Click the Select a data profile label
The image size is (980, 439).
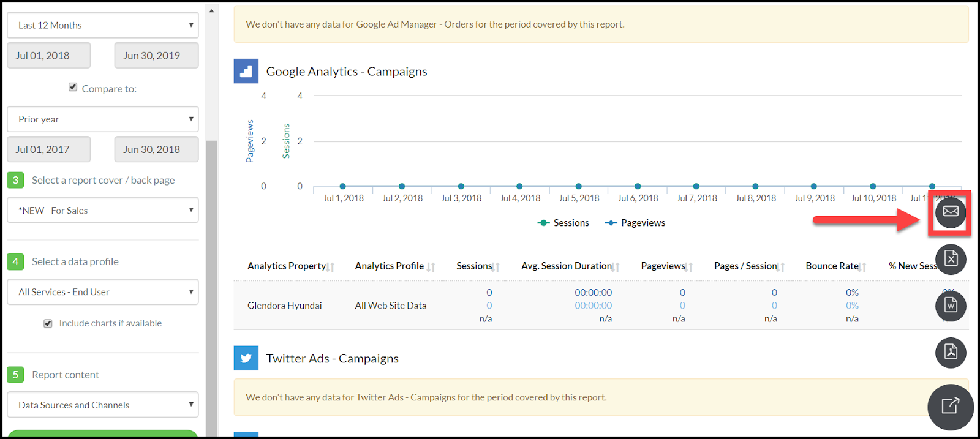click(75, 261)
